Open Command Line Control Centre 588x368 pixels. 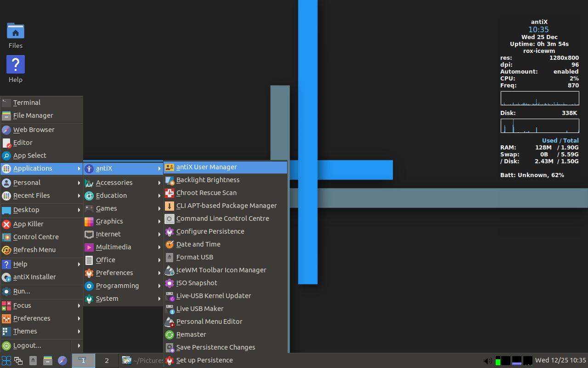coord(226,218)
